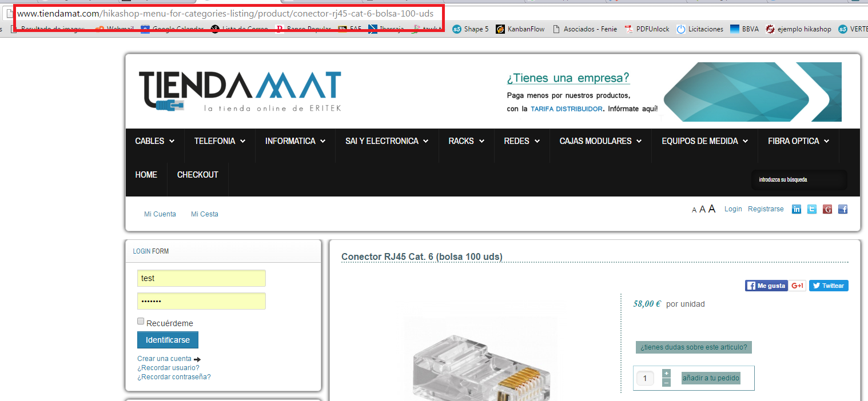Image resolution: width=868 pixels, height=401 pixels.
Task: Click the ¿Recordar contraseña? link
Action: [x=174, y=377]
